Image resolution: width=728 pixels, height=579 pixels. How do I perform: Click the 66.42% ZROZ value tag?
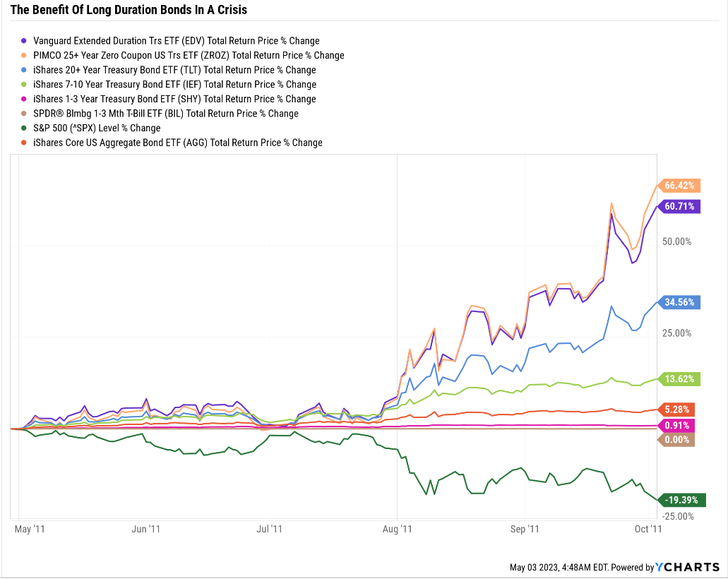click(679, 186)
